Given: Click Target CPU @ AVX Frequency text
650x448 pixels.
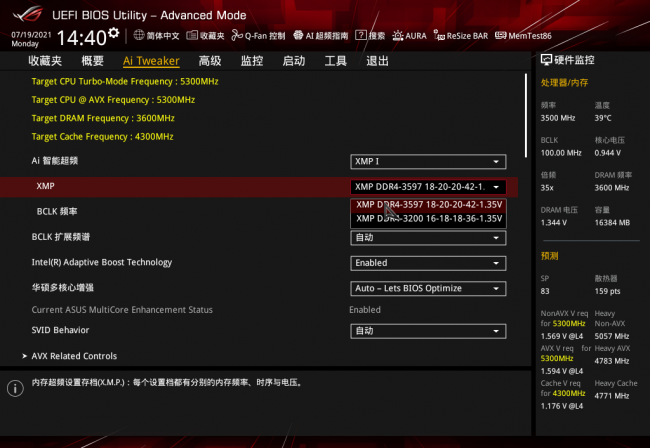Looking at the screenshot, I should pos(113,100).
